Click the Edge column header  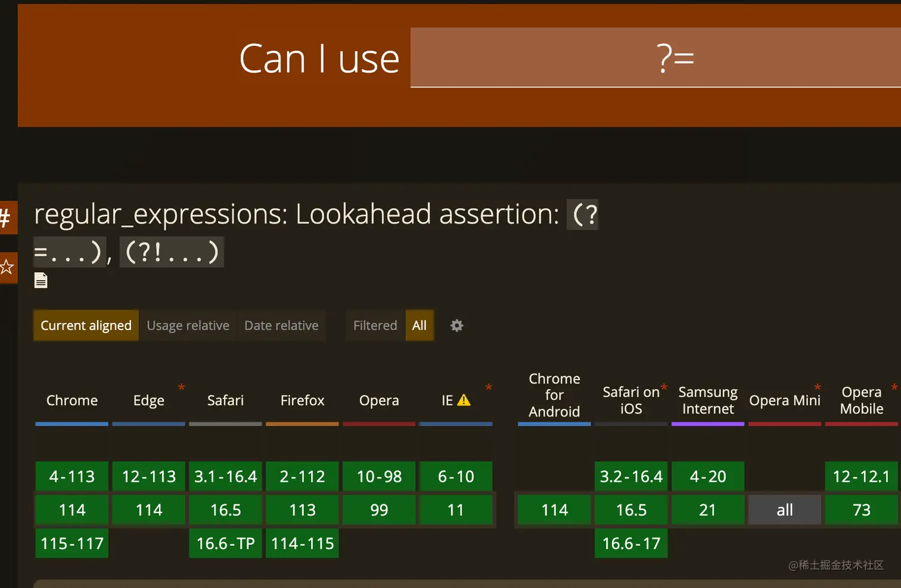pyautogui.click(x=149, y=400)
